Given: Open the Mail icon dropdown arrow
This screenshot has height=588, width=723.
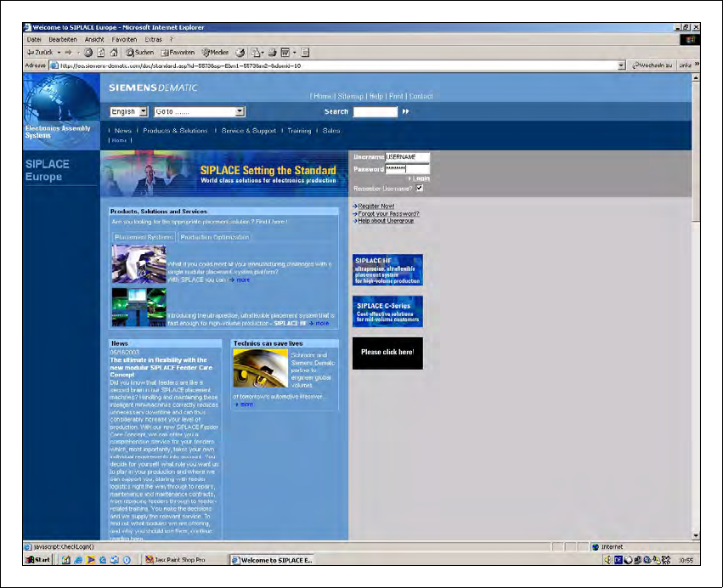Looking at the screenshot, I should 263,53.
